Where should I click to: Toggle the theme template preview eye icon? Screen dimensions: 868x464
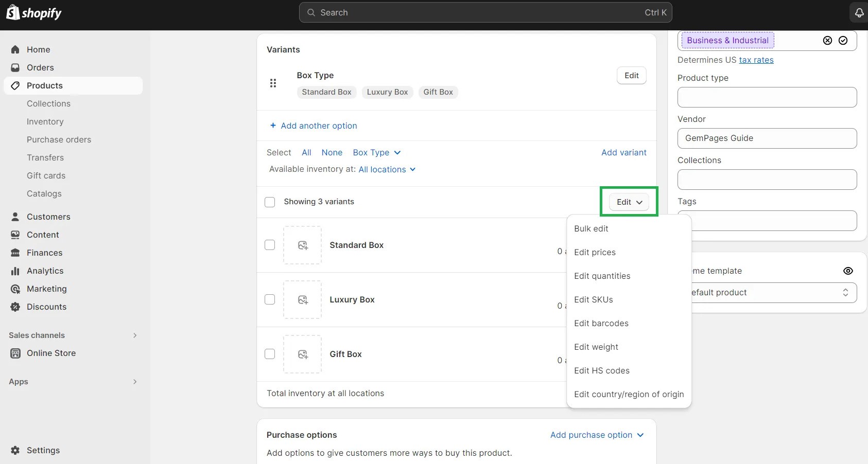click(848, 271)
